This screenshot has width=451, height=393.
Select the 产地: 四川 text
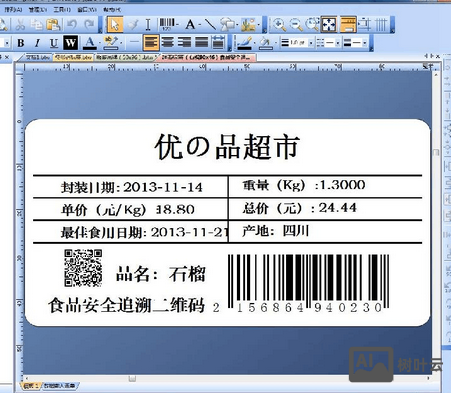[x=275, y=231]
